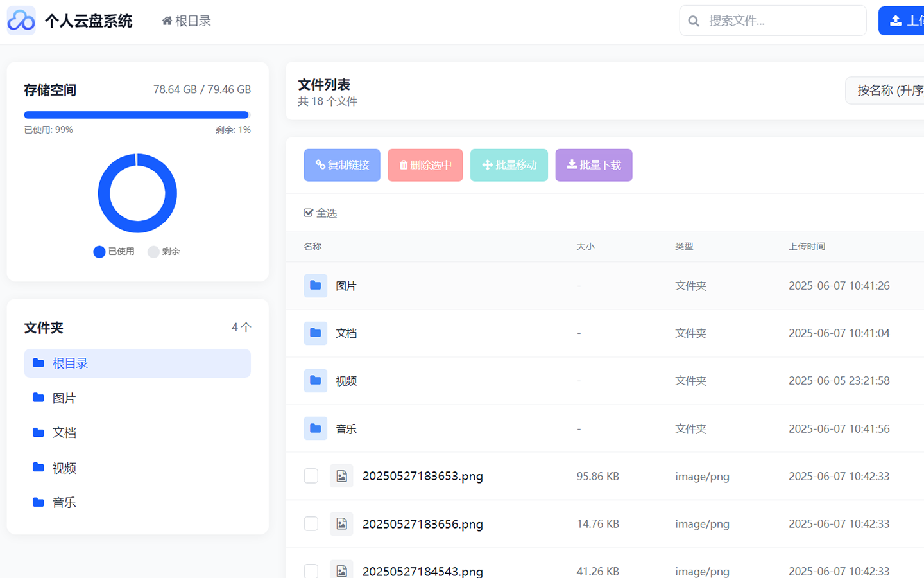
Task: Focus the 搜索文件 search input field
Action: click(783, 21)
